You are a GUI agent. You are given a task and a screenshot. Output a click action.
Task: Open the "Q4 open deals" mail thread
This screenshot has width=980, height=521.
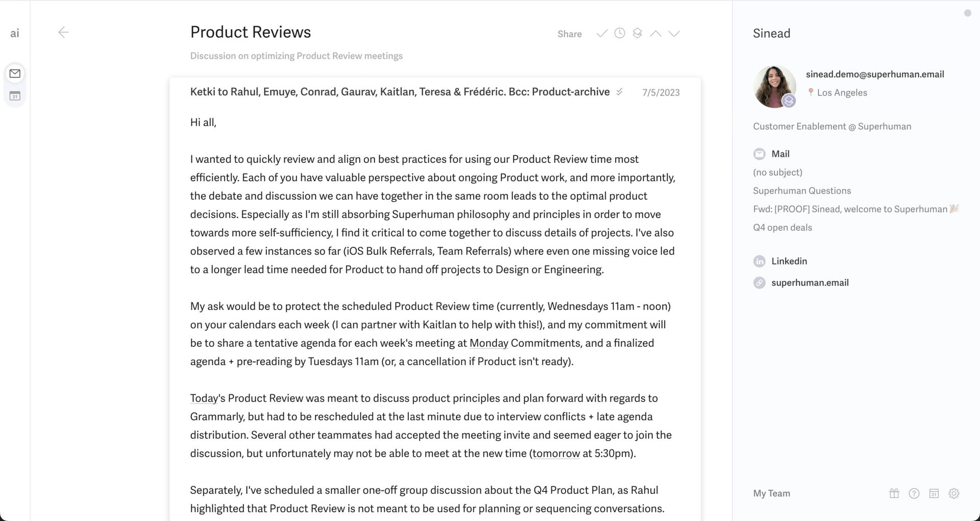tap(782, 227)
